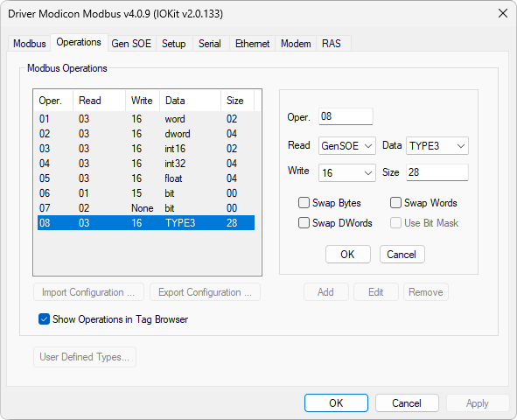Select the Operations tab

pos(79,43)
